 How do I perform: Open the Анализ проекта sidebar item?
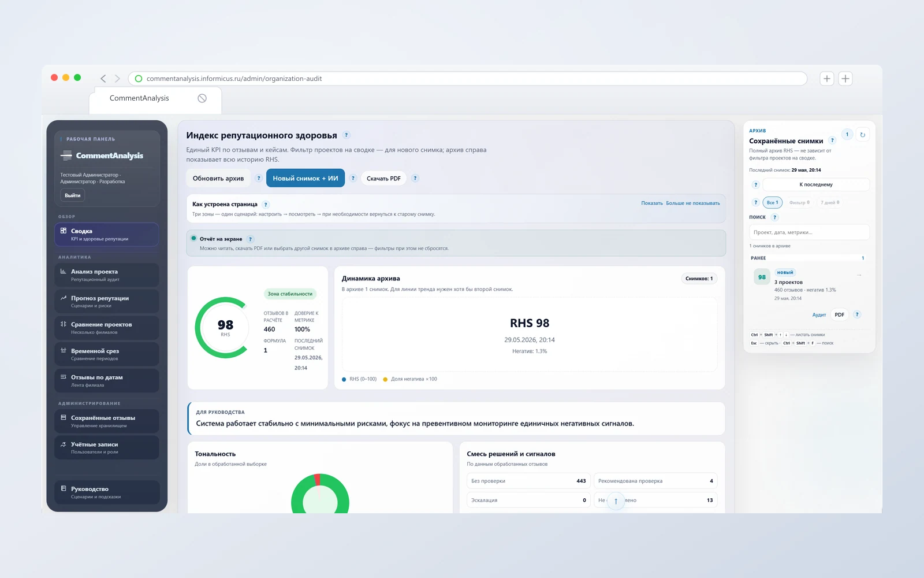click(x=107, y=275)
